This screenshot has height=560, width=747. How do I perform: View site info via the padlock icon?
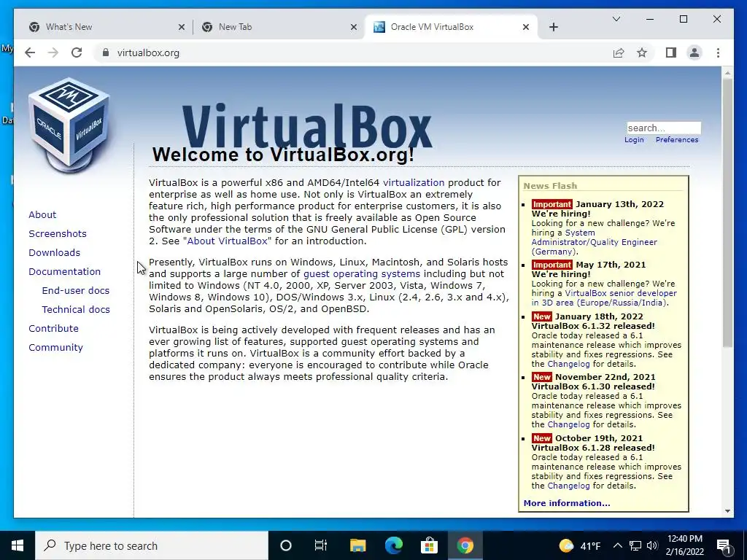pyautogui.click(x=106, y=52)
